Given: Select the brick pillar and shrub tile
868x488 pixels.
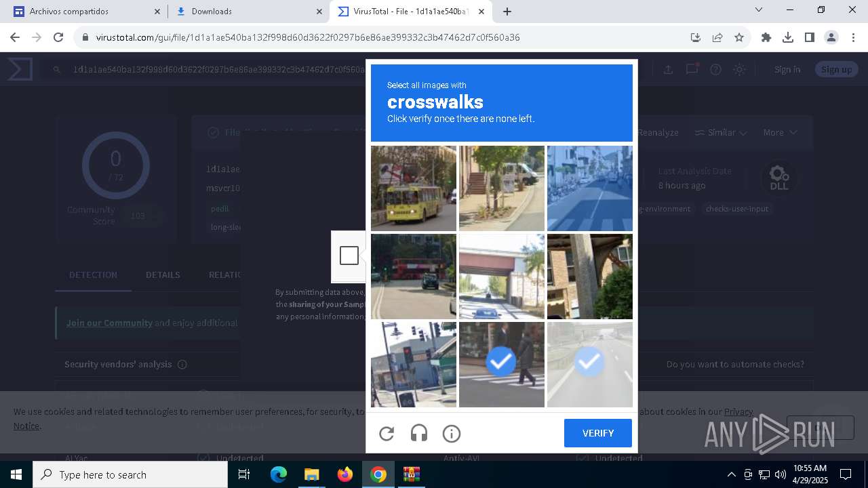Looking at the screenshot, I should click(590, 277).
